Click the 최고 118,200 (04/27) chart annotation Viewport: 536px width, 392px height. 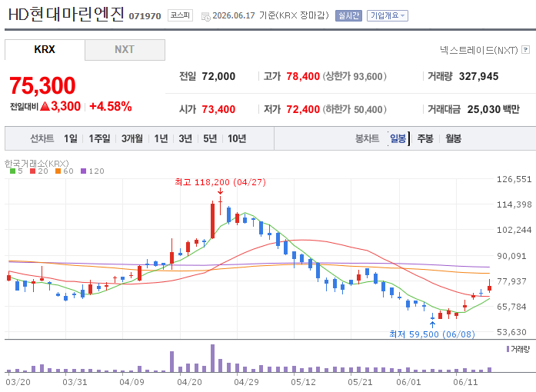click(220, 182)
